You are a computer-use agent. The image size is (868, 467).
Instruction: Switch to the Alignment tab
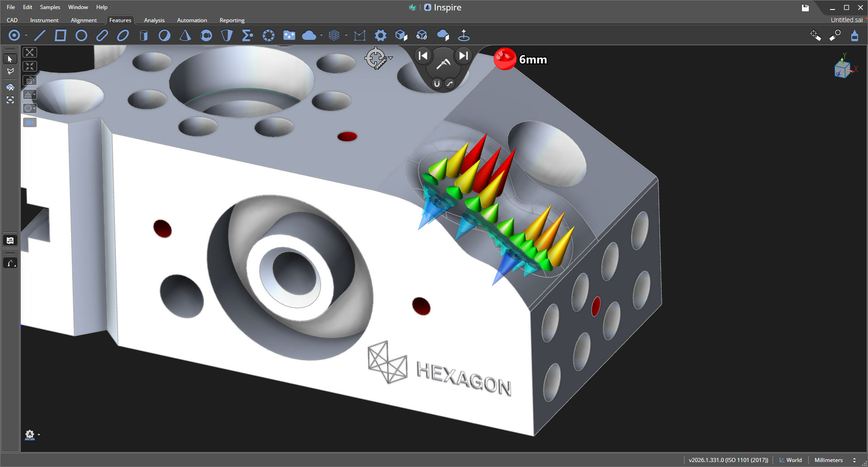pyautogui.click(x=84, y=20)
